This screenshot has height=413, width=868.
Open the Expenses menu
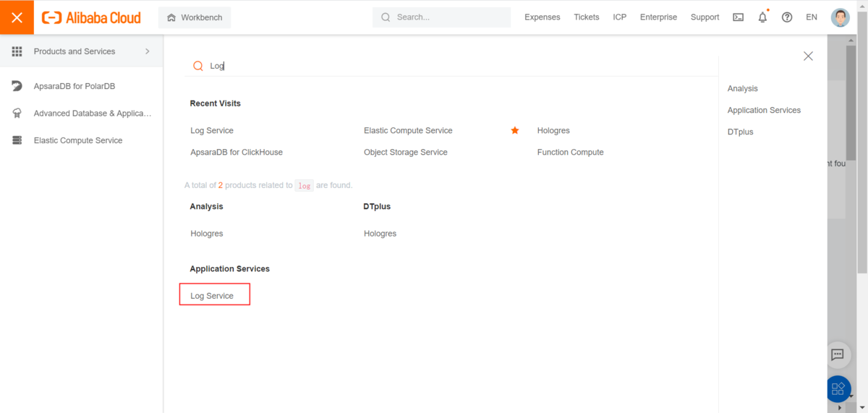pyautogui.click(x=542, y=17)
